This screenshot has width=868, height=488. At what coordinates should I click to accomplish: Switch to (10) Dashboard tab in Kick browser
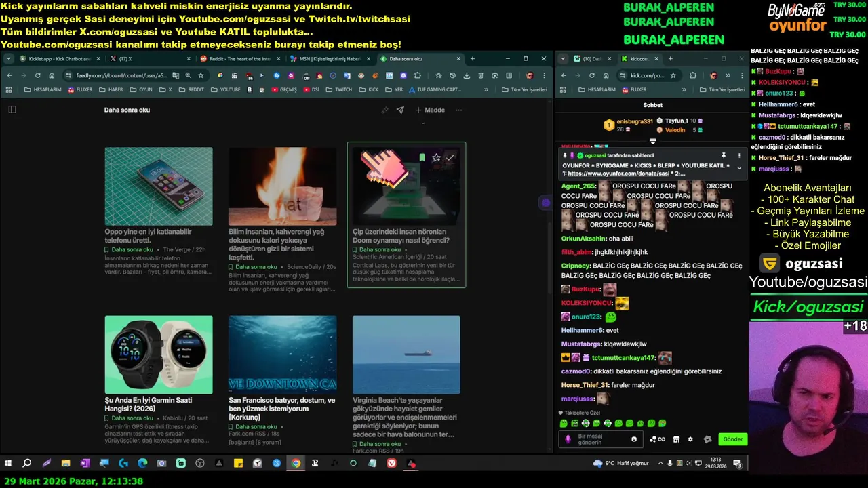pos(593,59)
